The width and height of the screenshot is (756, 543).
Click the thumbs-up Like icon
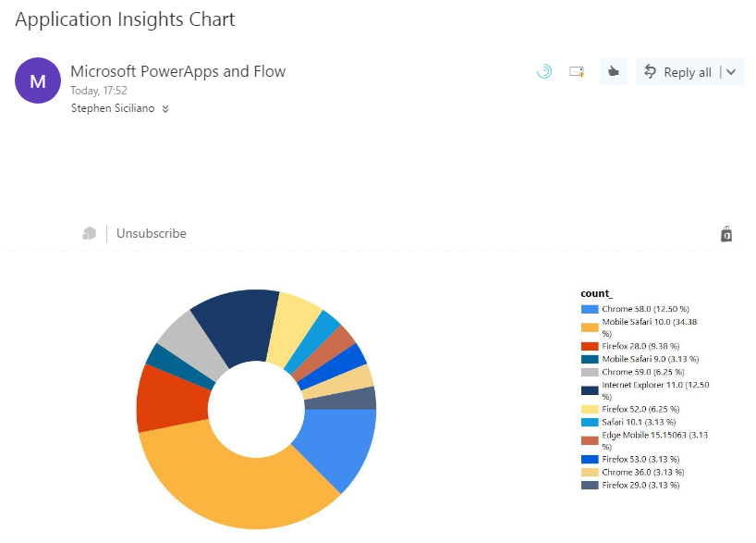click(612, 71)
